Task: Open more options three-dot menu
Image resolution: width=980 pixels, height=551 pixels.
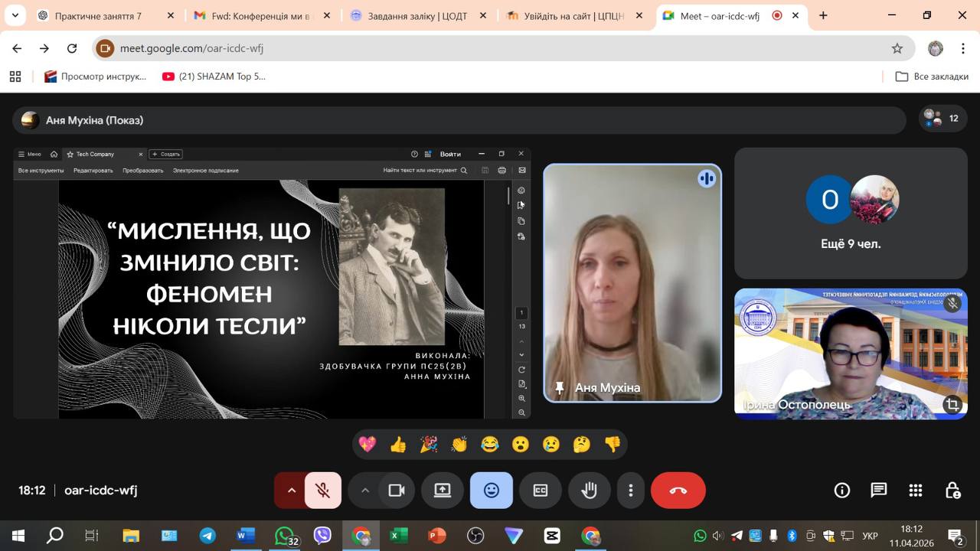Action: (631, 491)
